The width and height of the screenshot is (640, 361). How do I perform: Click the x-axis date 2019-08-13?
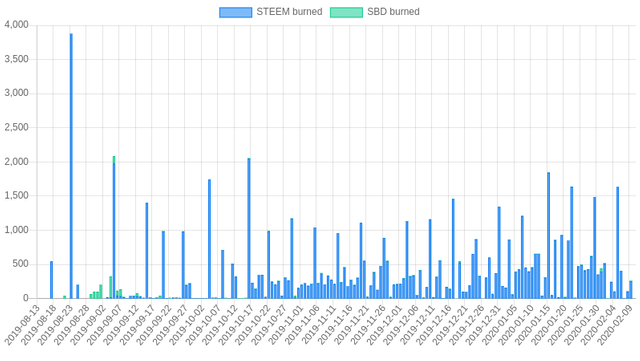click(x=22, y=325)
